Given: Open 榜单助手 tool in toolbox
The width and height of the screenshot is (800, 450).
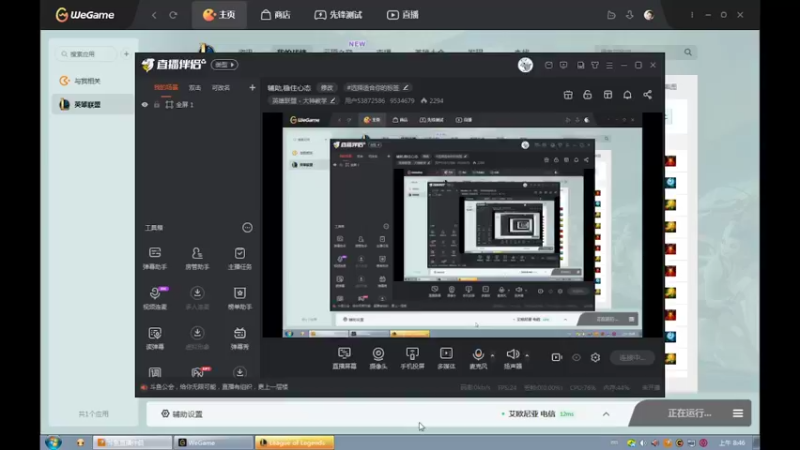Looking at the screenshot, I should pyautogui.click(x=239, y=298).
